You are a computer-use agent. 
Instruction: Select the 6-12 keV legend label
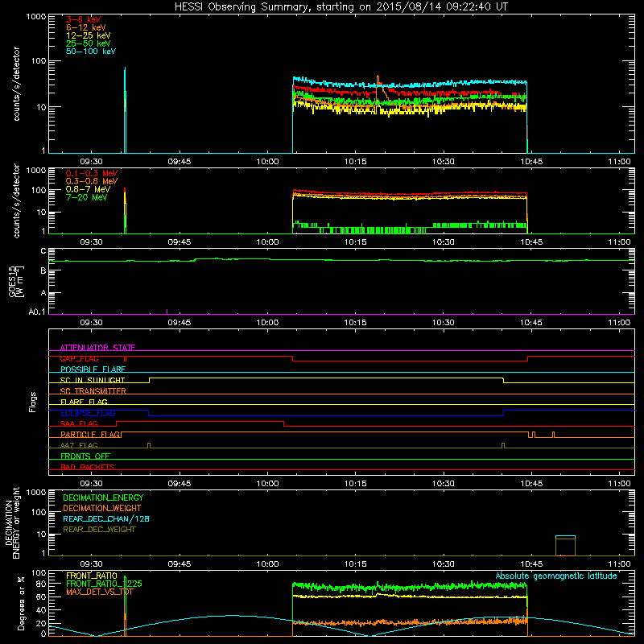[86, 27]
